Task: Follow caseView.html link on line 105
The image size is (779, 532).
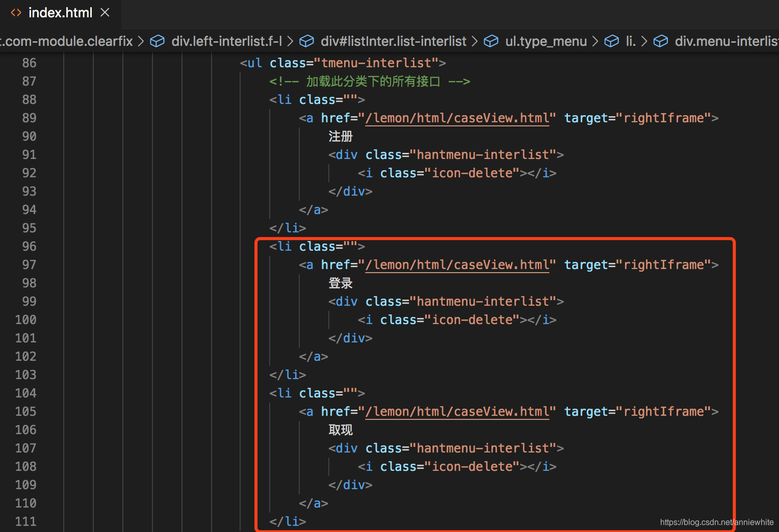Action: 457,412
